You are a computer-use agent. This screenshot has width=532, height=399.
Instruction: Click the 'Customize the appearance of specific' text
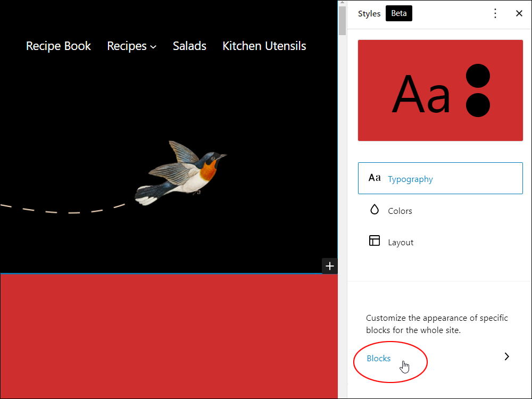click(437, 318)
